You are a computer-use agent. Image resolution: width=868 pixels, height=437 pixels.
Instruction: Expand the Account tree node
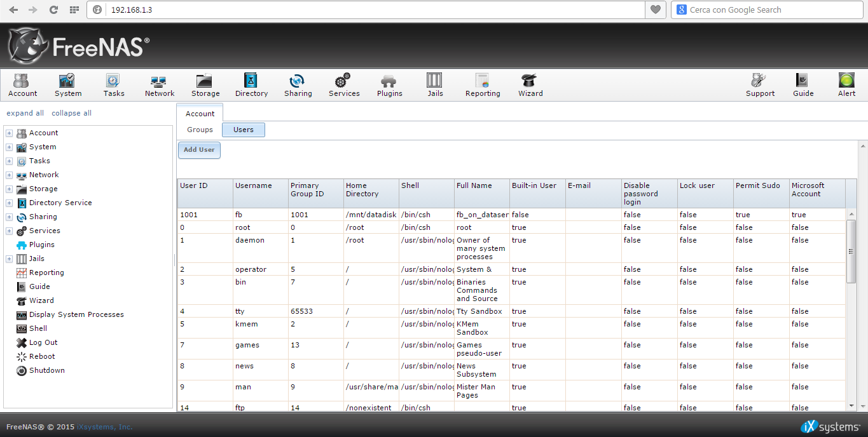[9, 133]
